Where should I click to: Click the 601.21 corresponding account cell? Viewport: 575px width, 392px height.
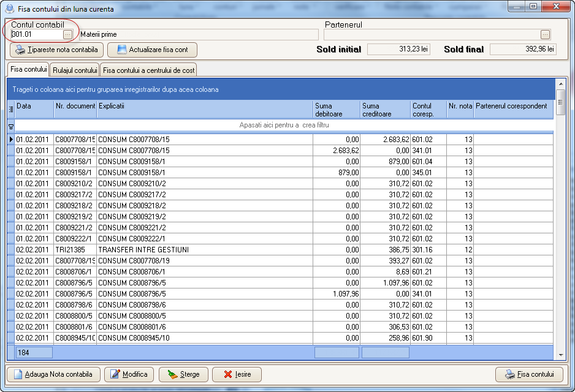pyautogui.click(x=428, y=272)
